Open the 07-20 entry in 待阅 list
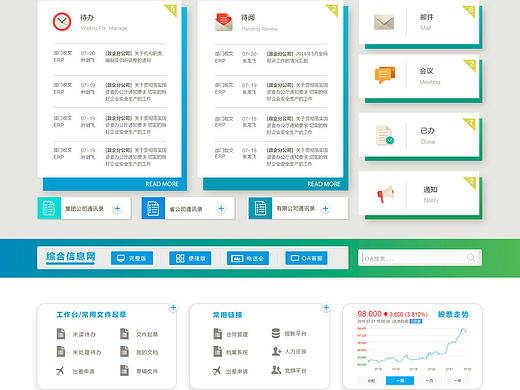The image size is (520, 390). [x=271, y=57]
